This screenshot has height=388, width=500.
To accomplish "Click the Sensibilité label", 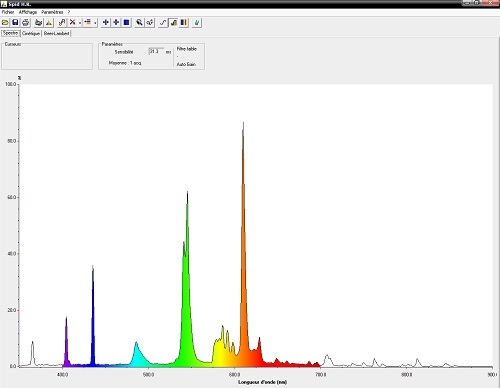I will (x=124, y=52).
